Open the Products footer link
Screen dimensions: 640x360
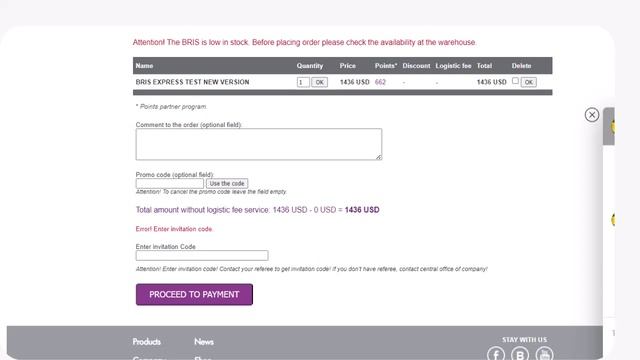coord(147,342)
